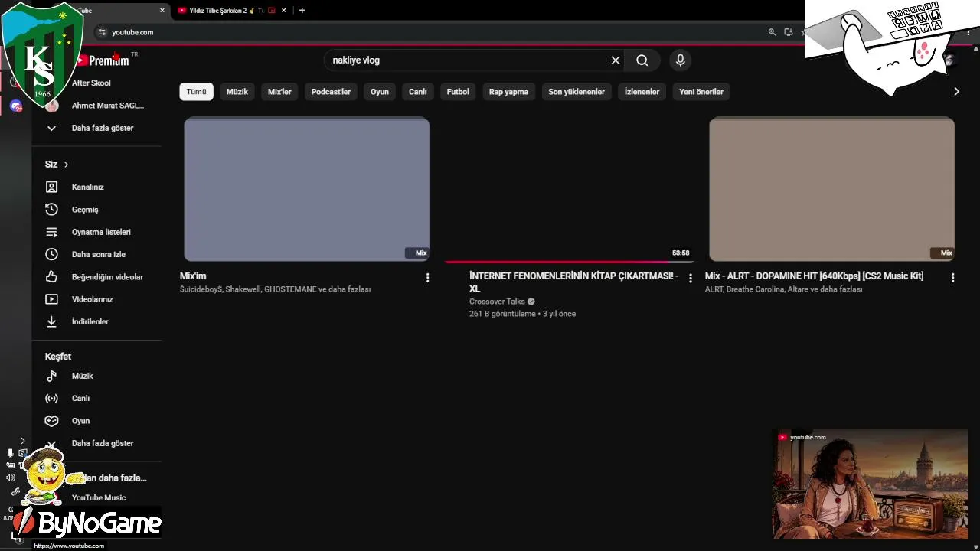
Task: Expand the Siz section chevron
Action: (x=66, y=165)
